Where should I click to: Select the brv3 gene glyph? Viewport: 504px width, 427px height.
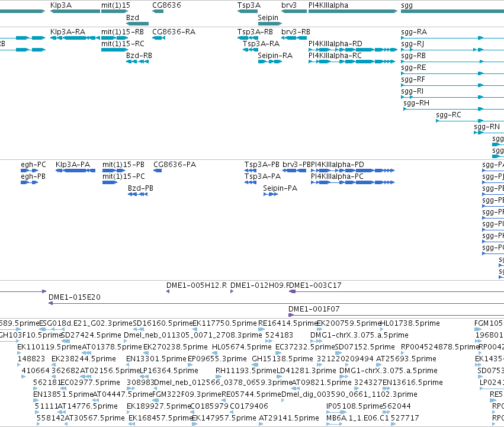coord(294,11)
